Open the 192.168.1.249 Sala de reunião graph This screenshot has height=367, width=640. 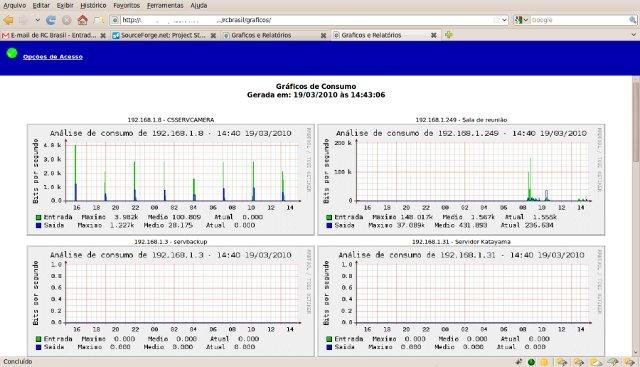click(x=461, y=180)
